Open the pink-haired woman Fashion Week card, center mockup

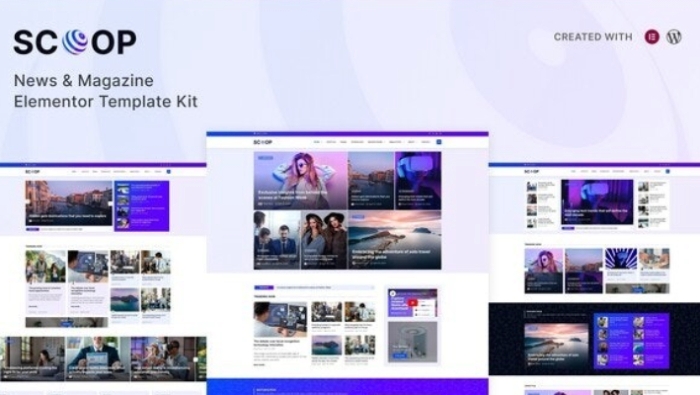[300, 180]
